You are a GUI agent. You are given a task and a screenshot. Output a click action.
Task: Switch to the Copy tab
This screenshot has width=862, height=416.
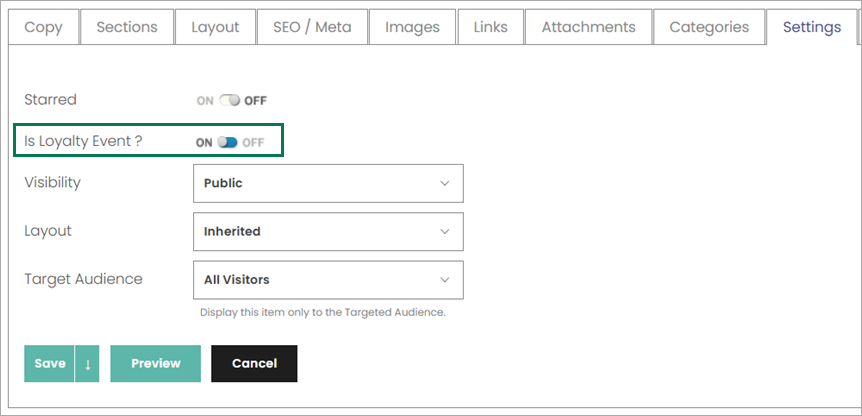43,27
